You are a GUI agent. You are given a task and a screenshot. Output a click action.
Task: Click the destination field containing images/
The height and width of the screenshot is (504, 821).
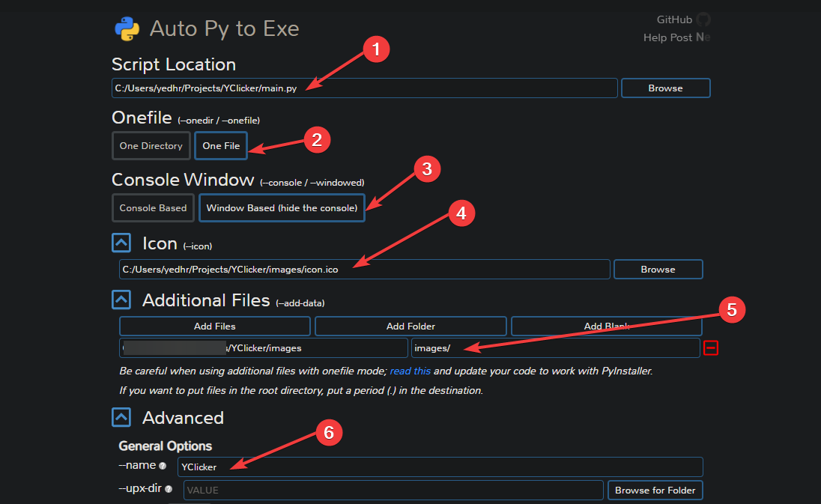[x=555, y=348]
